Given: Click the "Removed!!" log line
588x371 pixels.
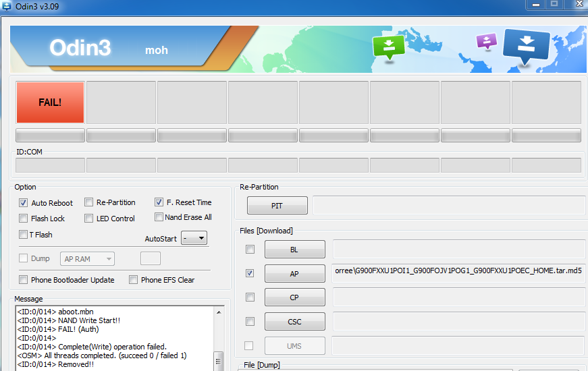Looking at the screenshot, I should click(x=55, y=364).
